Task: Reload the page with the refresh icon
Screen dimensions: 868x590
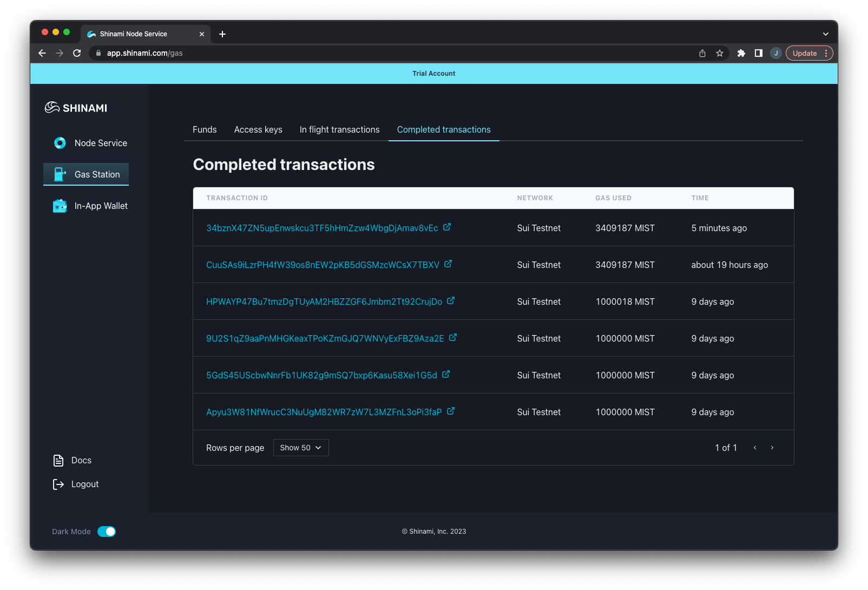Action: pyautogui.click(x=77, y=53)
